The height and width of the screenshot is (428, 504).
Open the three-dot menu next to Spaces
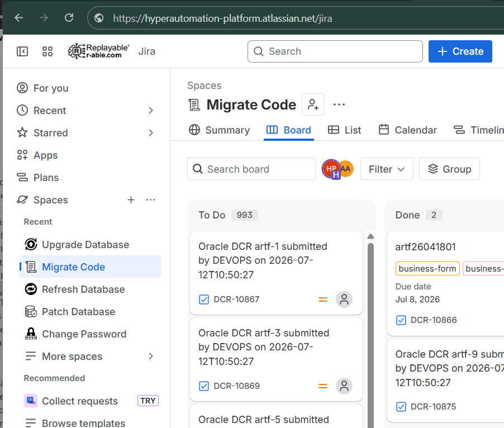[x=150, y=200]
